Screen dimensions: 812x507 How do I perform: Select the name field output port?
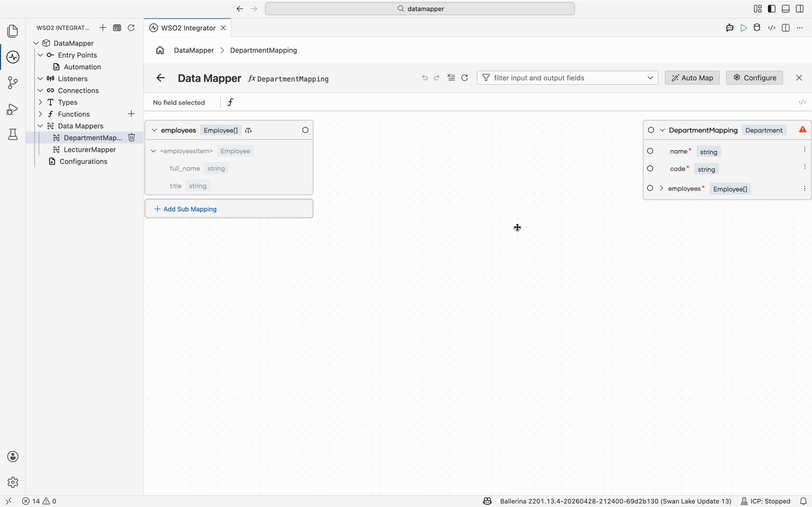(650, 151)
